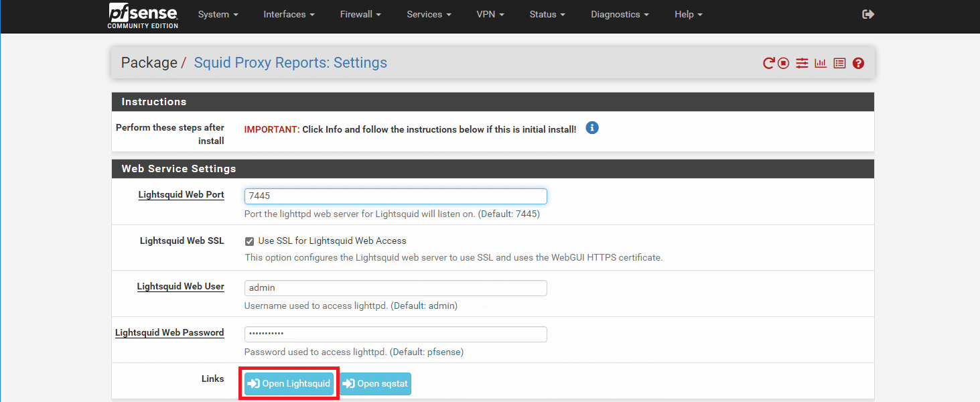This screenshot has width=980, height=402.
Task: Open the System dropdown menu
Action: 218,14
